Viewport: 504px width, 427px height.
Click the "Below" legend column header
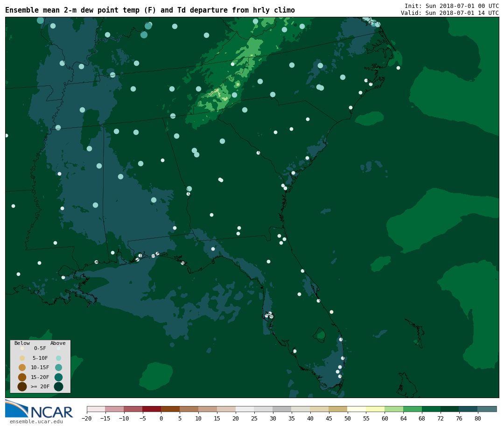22,343
